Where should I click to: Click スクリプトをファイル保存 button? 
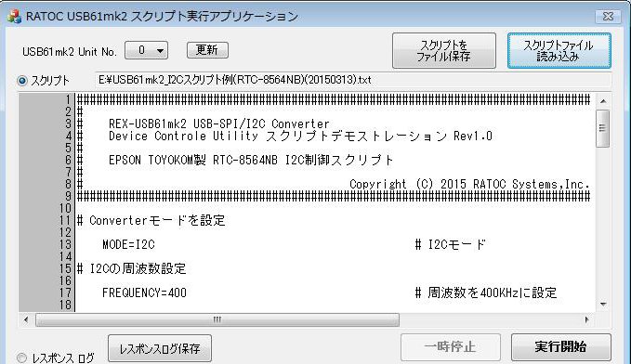[444, 51]
